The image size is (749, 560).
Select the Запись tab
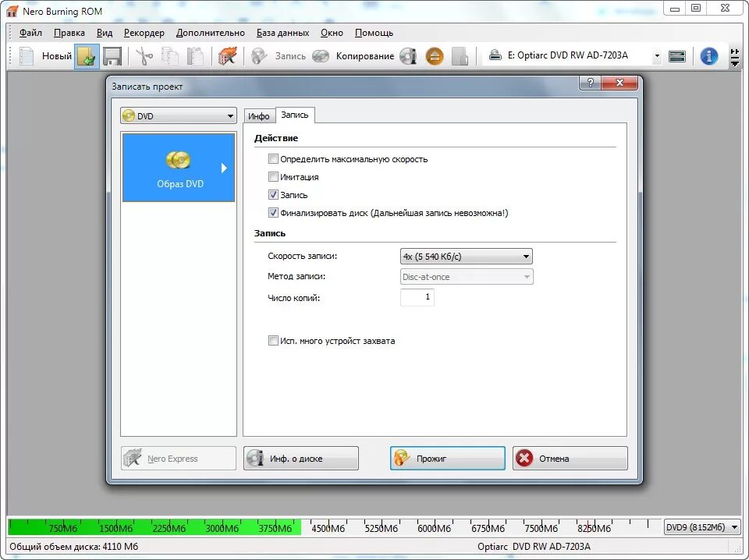point(295,115)
